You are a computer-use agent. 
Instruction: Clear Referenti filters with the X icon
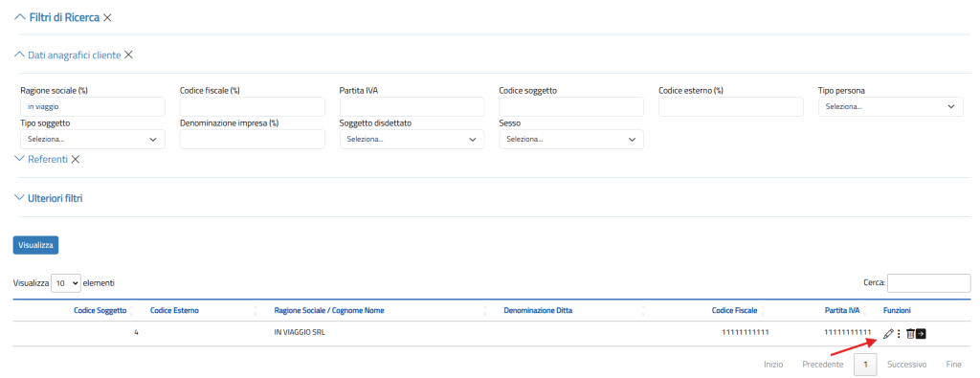pyautogui.click(x=75, y=159)
